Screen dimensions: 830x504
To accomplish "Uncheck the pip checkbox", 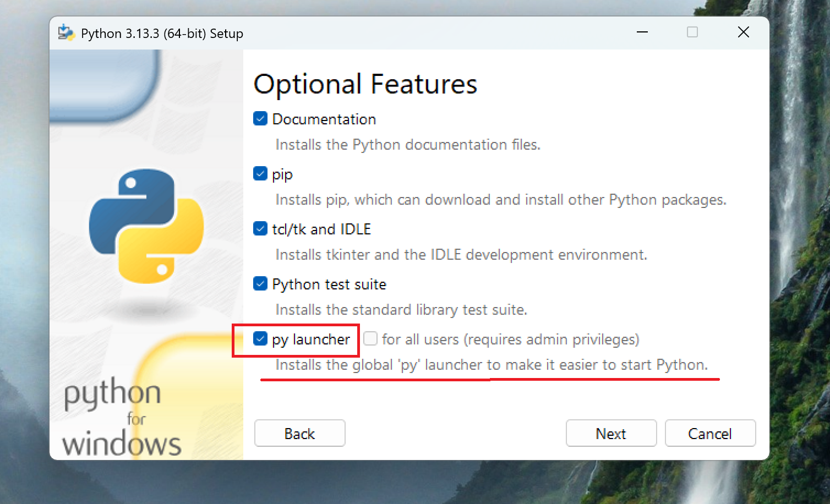I will [x=260, y=174].
